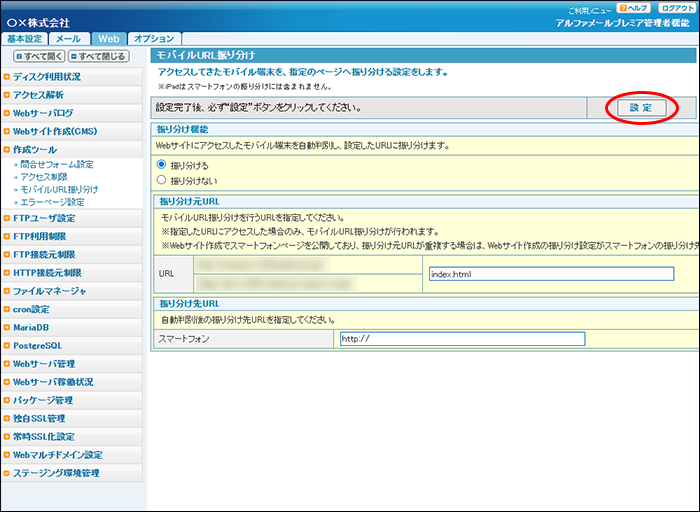Expand the アクセス解析 sidebar section
Viewport: 700px width, 512px height.
click(x=38, y=95)
